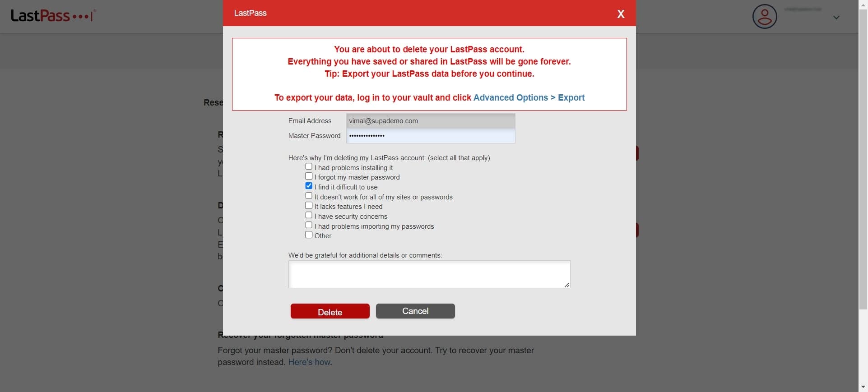868x392 pixels.
Task: Focus the Master Password field
Action: click(430, 136)
